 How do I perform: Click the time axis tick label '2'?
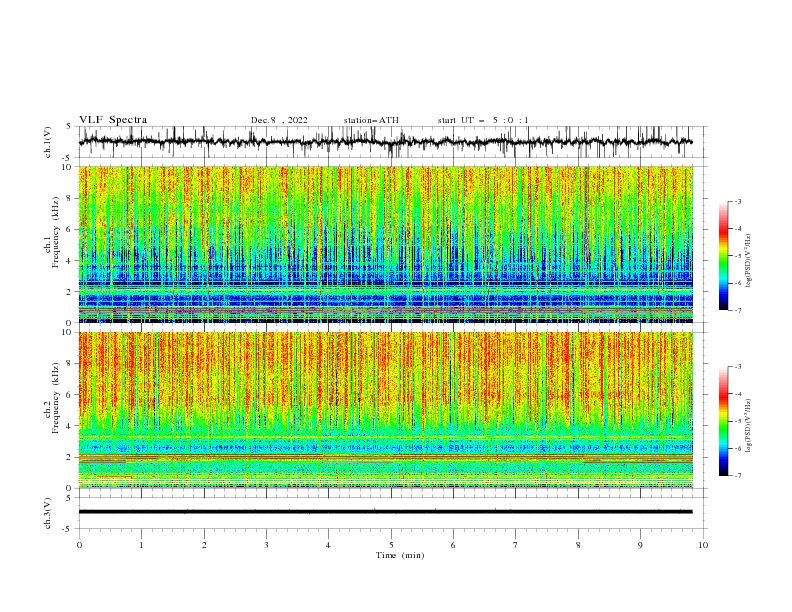click(204, 545)
